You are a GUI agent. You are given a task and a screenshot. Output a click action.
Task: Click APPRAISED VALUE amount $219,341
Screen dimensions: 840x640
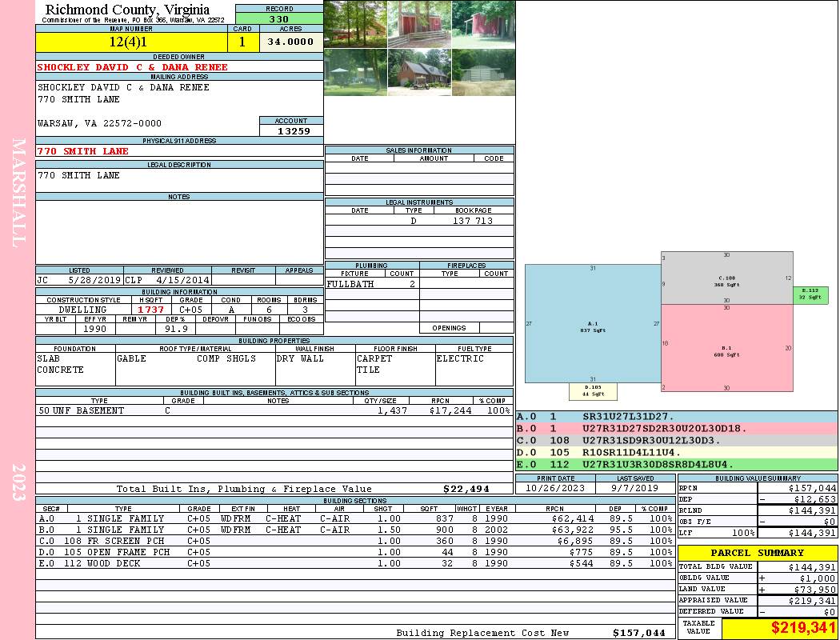click(x=812, y=601)
